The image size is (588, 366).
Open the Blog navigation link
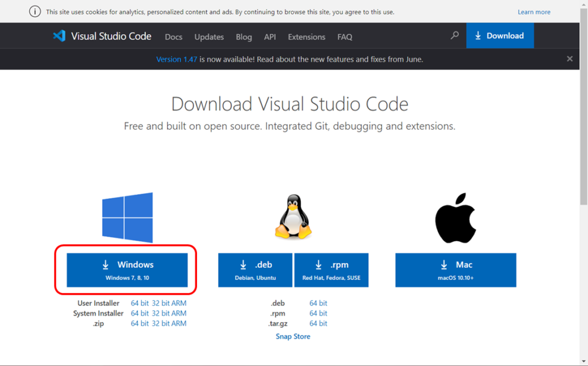[243, 37]
